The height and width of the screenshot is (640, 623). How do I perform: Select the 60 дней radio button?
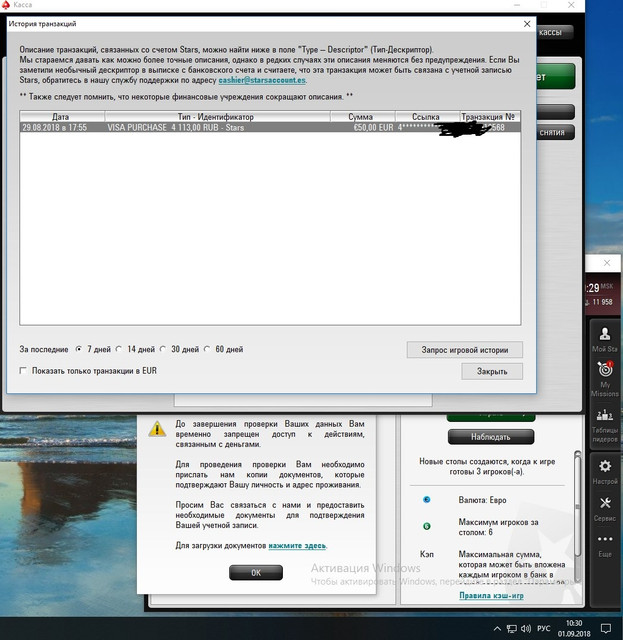pos(207,349)
